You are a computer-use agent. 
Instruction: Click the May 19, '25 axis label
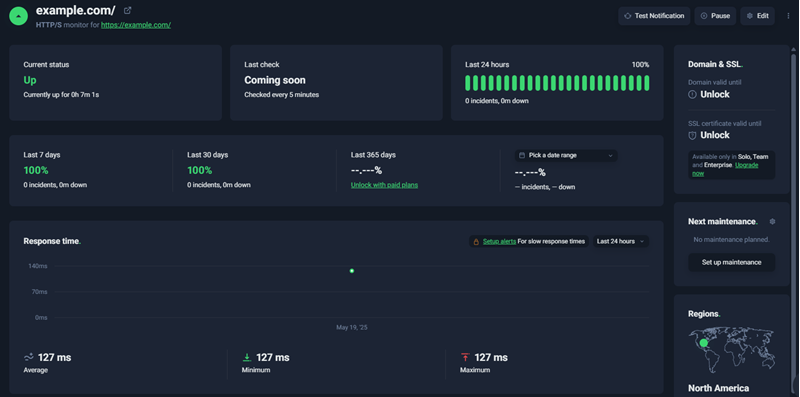click(x=352, y=328)
